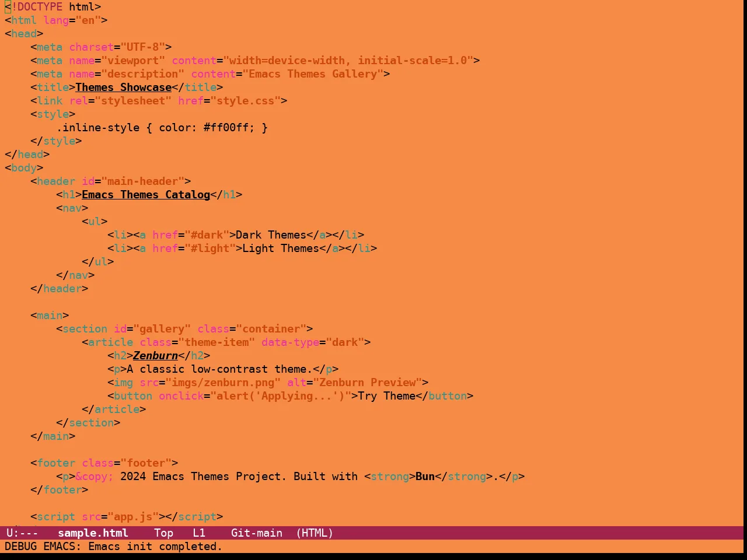Click the "Emacs Themes Gallery" content value
Screen dimensions: 747x560
[x=313, y=74]
